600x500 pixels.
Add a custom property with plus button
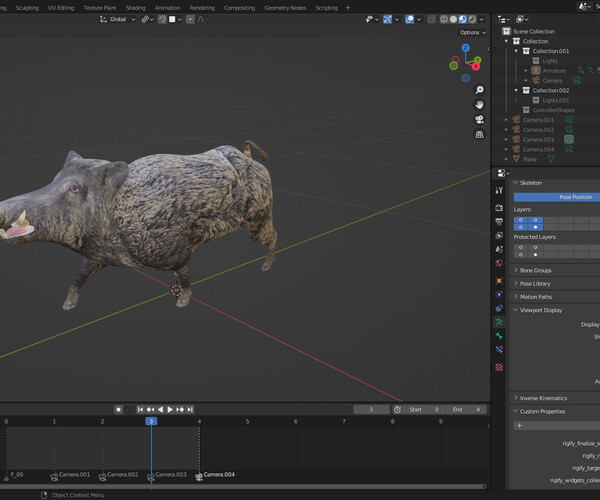tap(557, 426)
